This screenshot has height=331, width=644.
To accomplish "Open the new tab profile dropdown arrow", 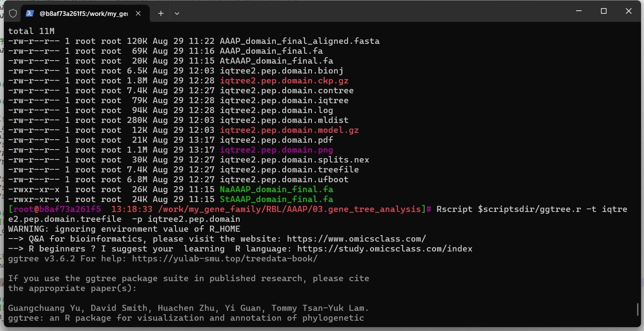I will coord(177,13).
